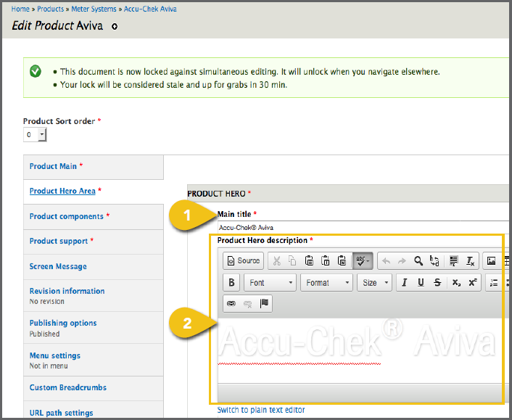Open the Custom Breadcrumbs tab
Image resolution: width=512 pixels, height=420 pixels.
pyautogui.click(x=94, y=388)
